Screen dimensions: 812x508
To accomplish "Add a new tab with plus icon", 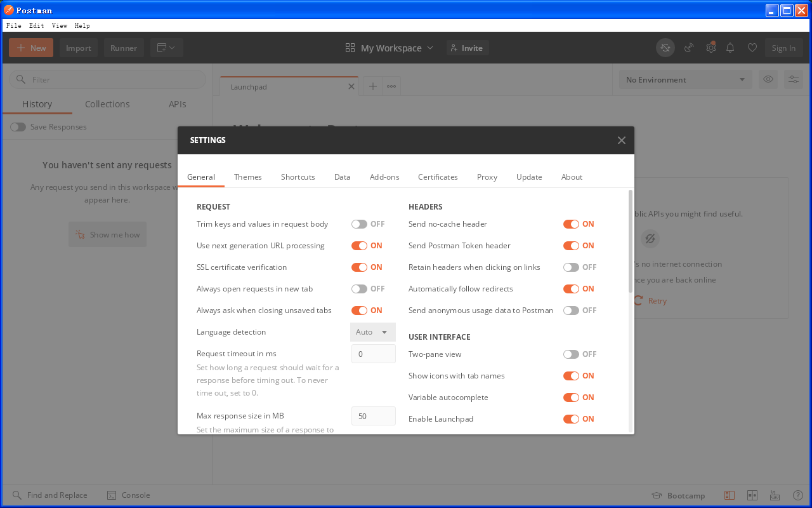I will [x=372, y=86].
